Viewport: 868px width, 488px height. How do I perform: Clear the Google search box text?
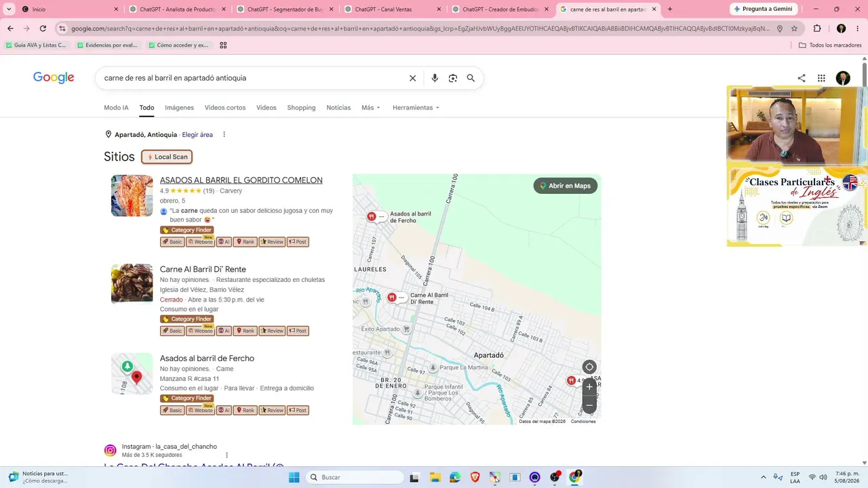pos(412,78)
